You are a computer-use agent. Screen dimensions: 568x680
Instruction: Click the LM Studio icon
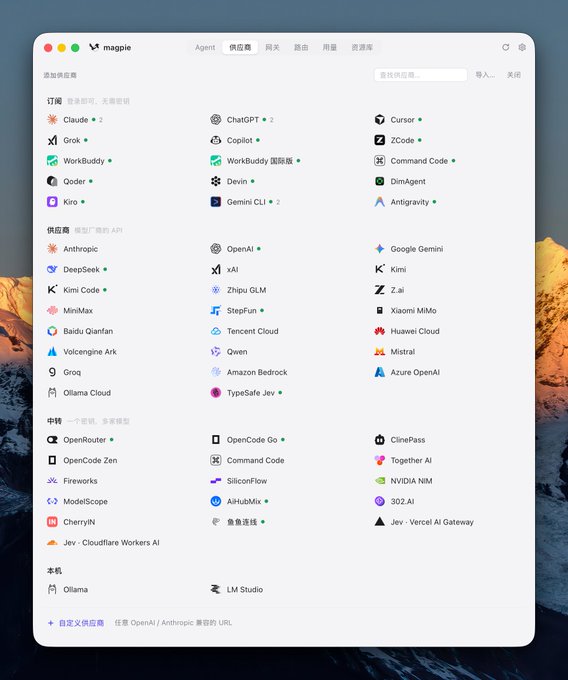pyautogui.click(x=215, y=589)
